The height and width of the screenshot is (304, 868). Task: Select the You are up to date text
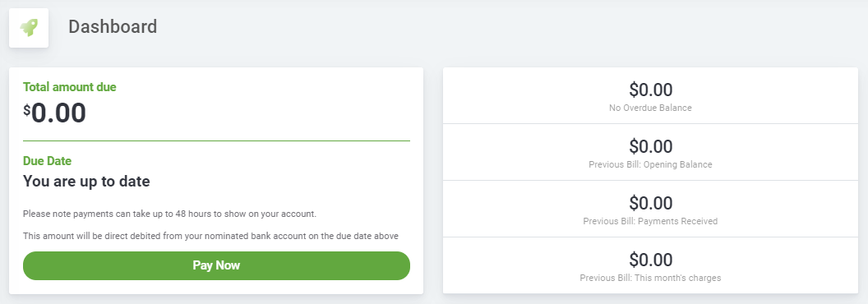click(x=86, y=181)
